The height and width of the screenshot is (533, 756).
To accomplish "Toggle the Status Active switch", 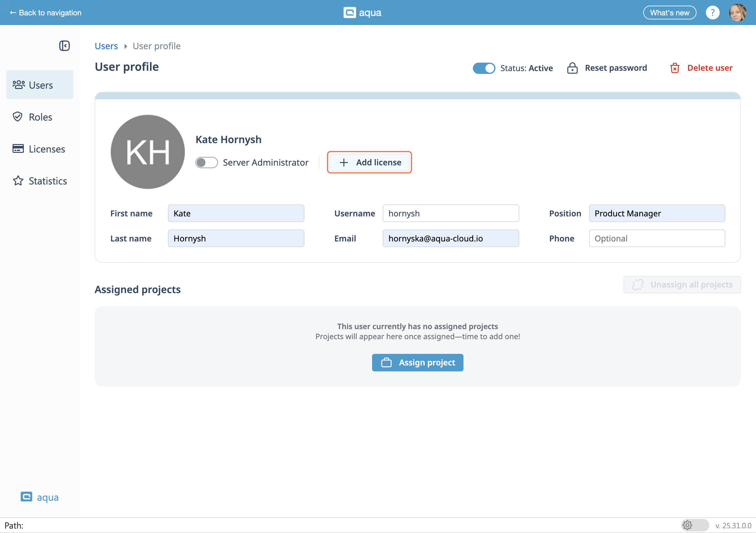I will pos(484,68).
